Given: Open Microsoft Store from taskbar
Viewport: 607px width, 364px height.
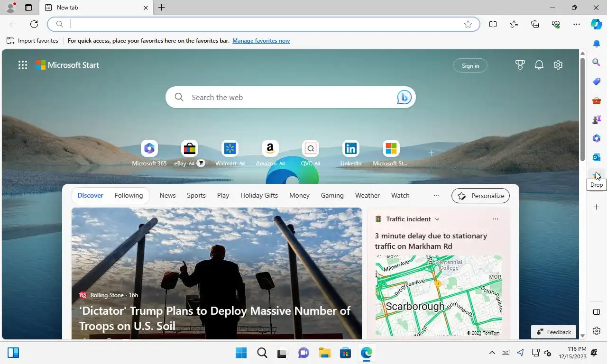Looking at the screenshot, I should click(346, 353).
